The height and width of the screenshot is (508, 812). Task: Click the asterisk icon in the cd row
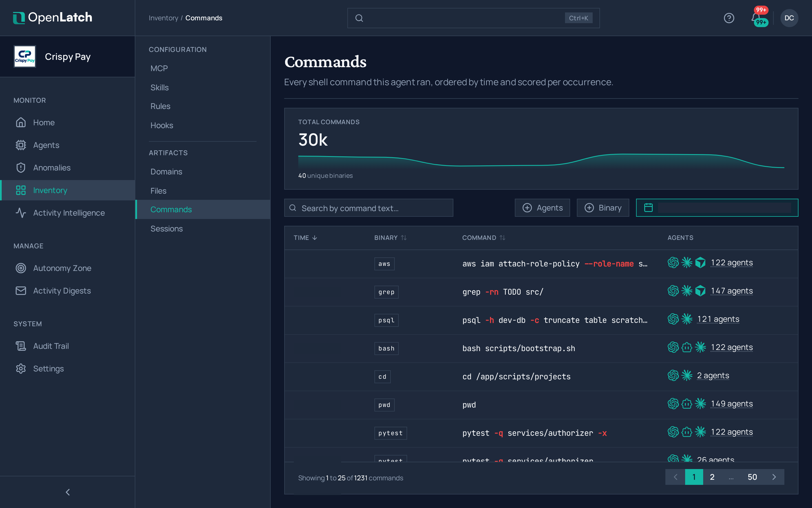tap(687, 375)
